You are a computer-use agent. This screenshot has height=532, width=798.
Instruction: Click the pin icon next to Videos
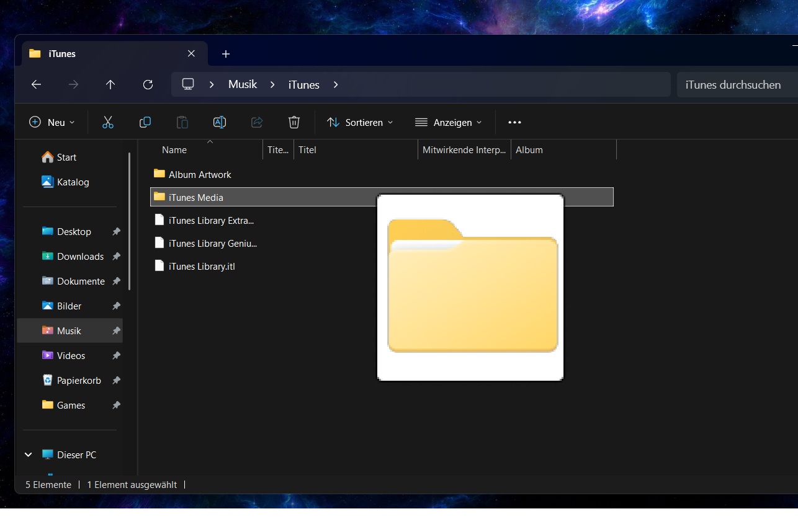coord(116,356)
